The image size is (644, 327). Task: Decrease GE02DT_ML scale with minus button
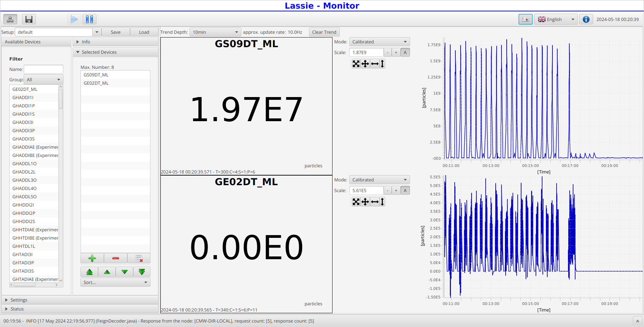pyautogui.click(x=388, y=190)
